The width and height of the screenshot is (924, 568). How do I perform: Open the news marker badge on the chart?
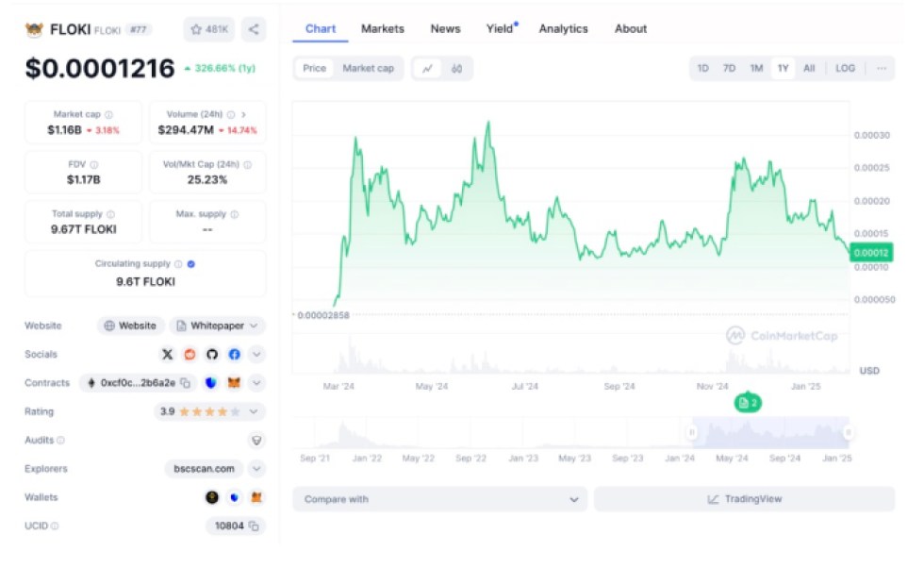click(749, 401)
